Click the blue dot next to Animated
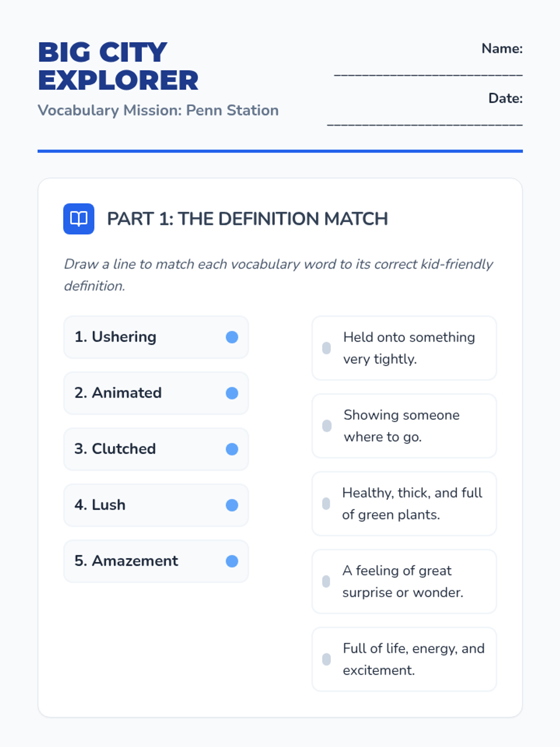Screen dimensions: 560x747 pos(232,393)
